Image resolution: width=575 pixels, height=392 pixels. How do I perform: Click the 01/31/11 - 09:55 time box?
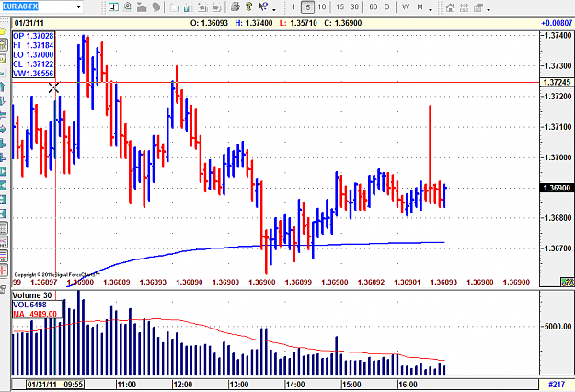coord(55,385)
